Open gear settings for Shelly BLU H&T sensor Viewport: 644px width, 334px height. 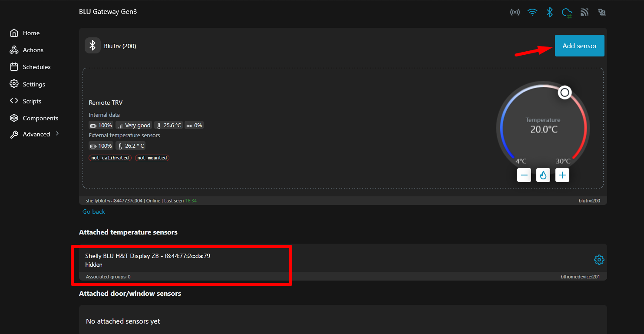point(599,260)
